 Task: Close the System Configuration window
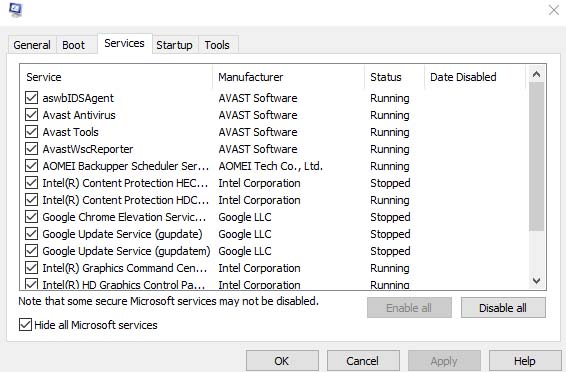(x=553, y=10)
